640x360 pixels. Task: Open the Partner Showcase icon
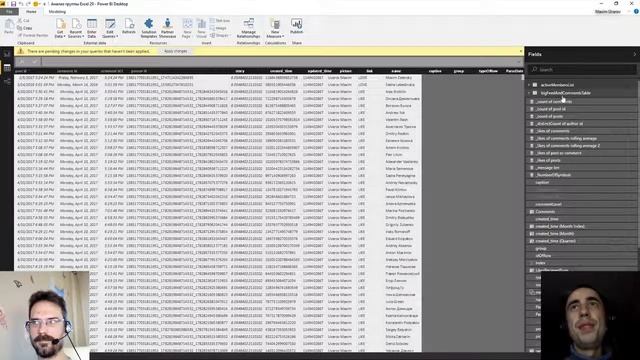pyautogui.click(x=167, y=23)
